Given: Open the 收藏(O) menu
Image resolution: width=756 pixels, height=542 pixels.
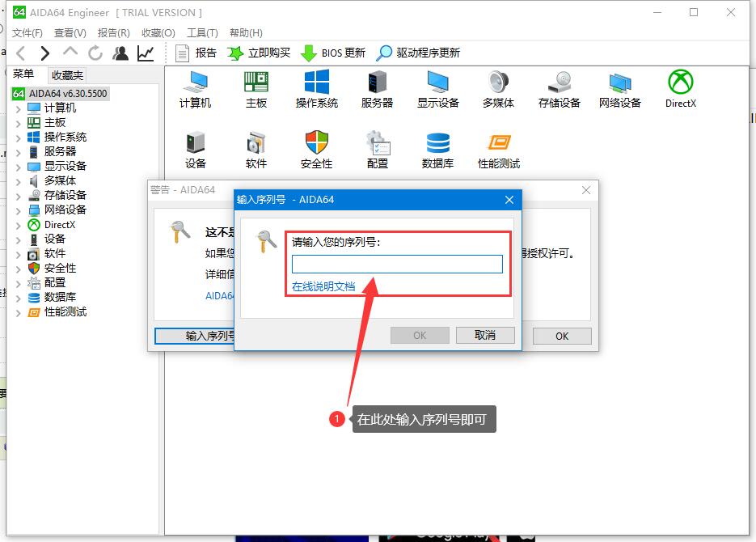Looking at the screenshot, I should point(158,33).
